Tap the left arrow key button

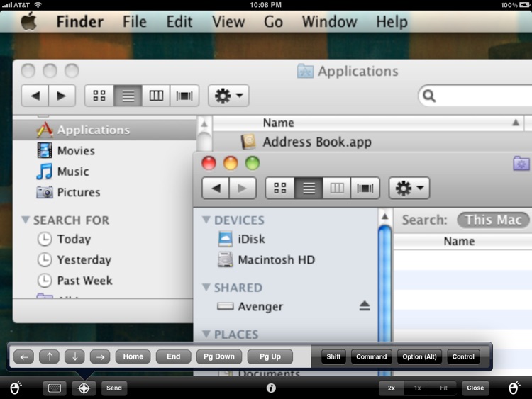[x=23, y=356]
